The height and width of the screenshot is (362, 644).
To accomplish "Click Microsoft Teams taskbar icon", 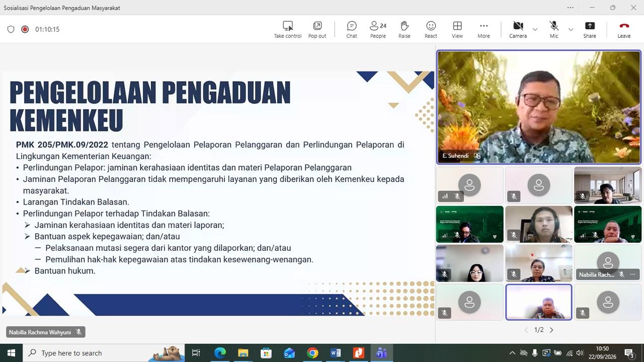I will pyautogui.click(x=382, y=353).
